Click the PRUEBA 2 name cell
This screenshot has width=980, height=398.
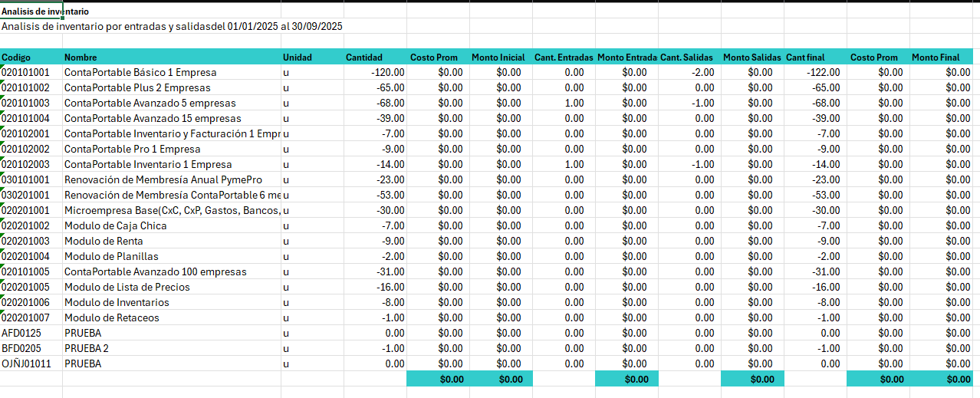pos(172,348)
